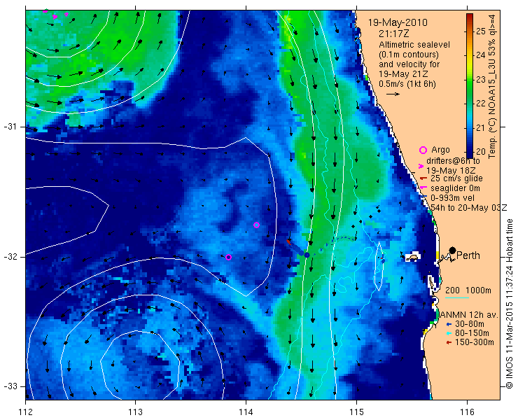Screen dimensions: 518x420
Task: Click longitude axis label 116
Action: (467, 412)
